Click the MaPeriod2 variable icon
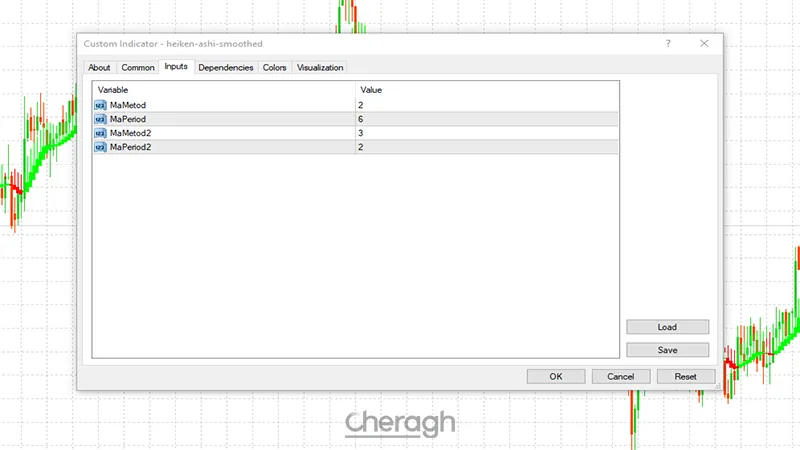The height and width of the screenshot is (450, 800). tap(100, 147)
